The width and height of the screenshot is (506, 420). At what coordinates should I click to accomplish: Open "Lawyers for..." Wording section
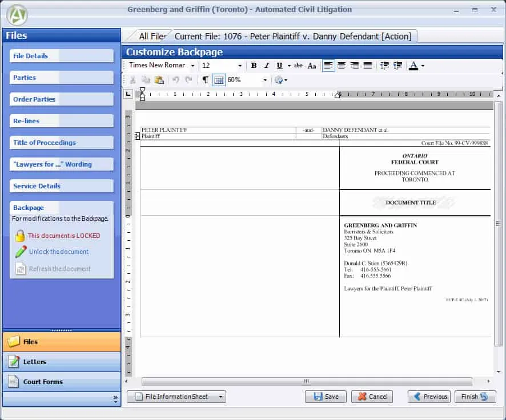61,164
